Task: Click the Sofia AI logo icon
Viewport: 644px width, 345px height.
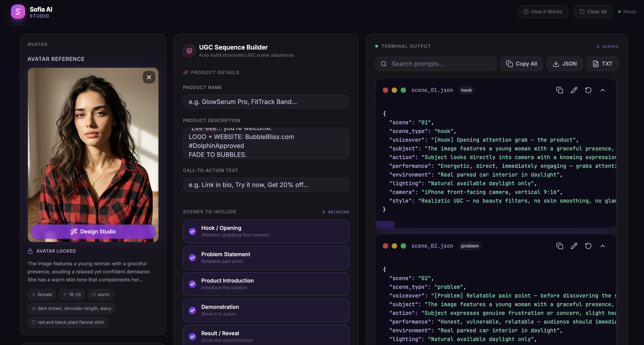Action: (18, 11)
